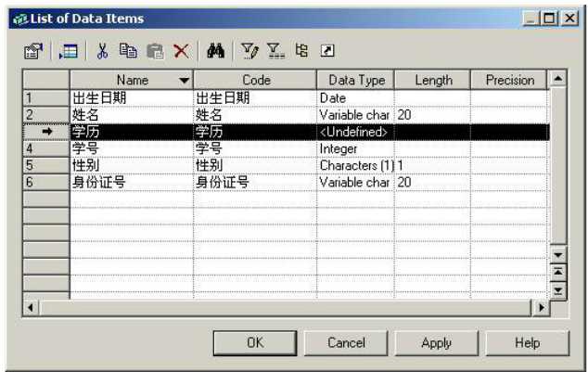
Task: Click the Data Type column header
Action: point(355,80)
